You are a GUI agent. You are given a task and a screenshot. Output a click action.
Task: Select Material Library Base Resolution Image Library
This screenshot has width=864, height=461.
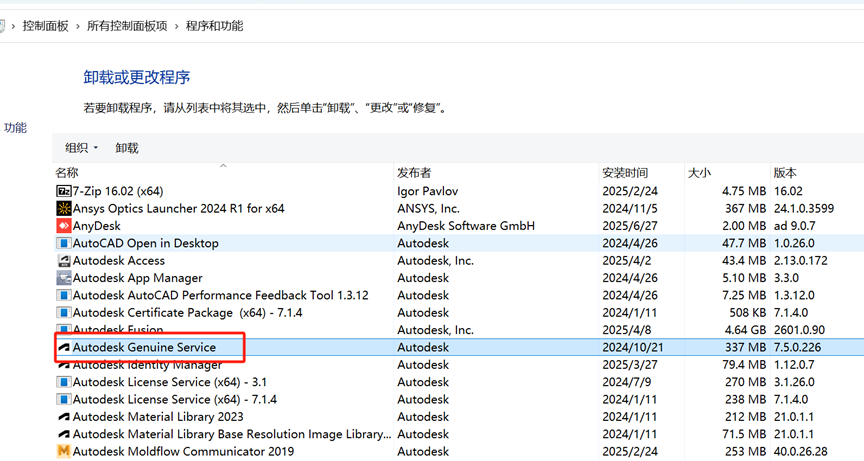232,434
